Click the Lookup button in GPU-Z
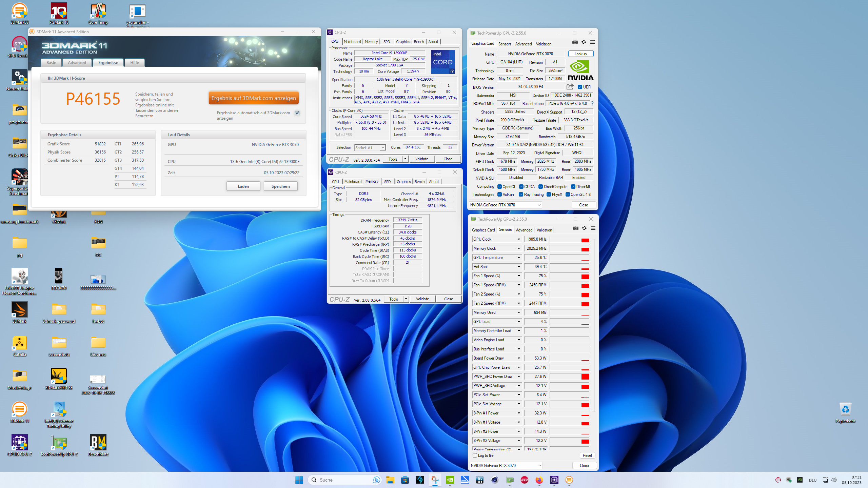 tap(580, 54)
